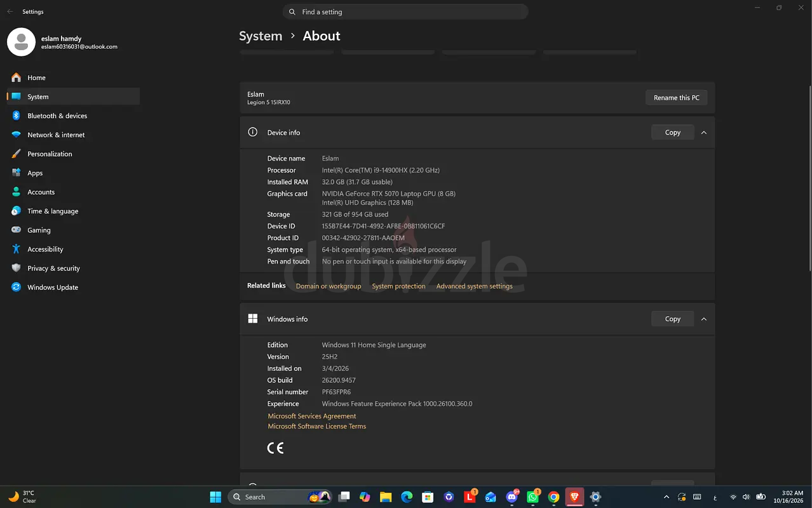Click the Find a setting search box
The image size is (812, 508).
(405, 12)
